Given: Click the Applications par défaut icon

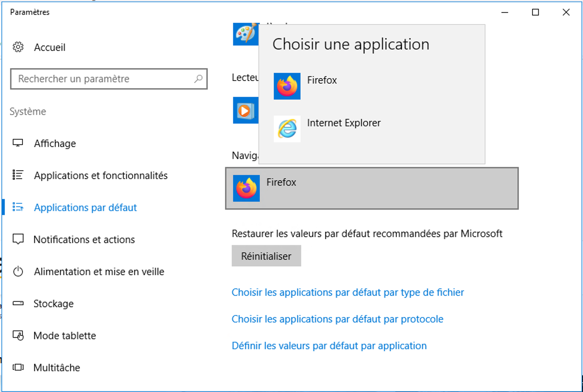Looking at the screenshot, I should click(x=18, y=207).
